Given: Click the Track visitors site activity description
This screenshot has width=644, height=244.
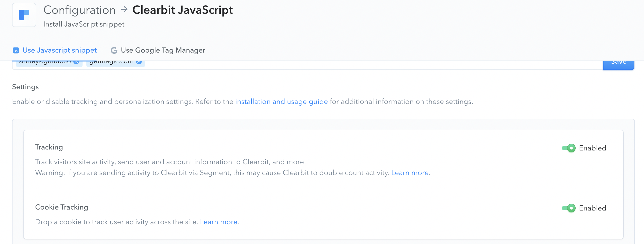Looking at the screenshot, I should coord(170,162).
